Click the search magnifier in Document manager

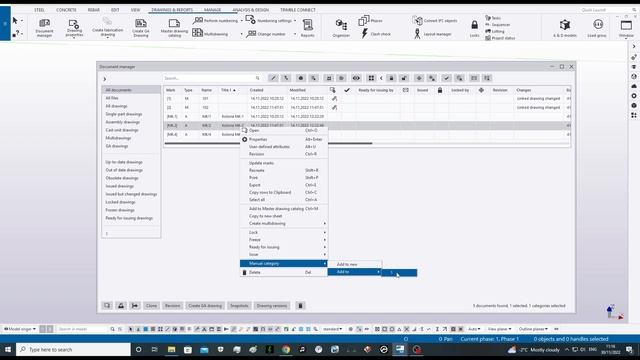click(258, 78)
